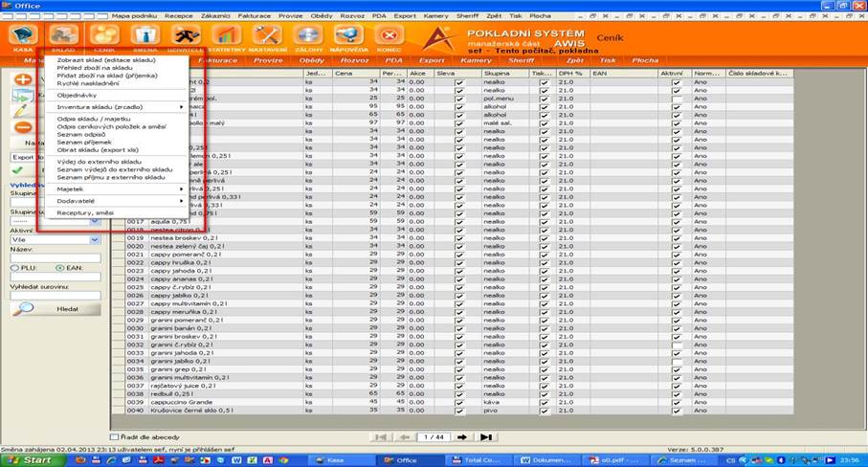Image resolution: width=868 pixels, height=467 pixels.
Task: Toggle Sleva checkbox for Krušovice černé sklo
Action: [x=459, y=411]
